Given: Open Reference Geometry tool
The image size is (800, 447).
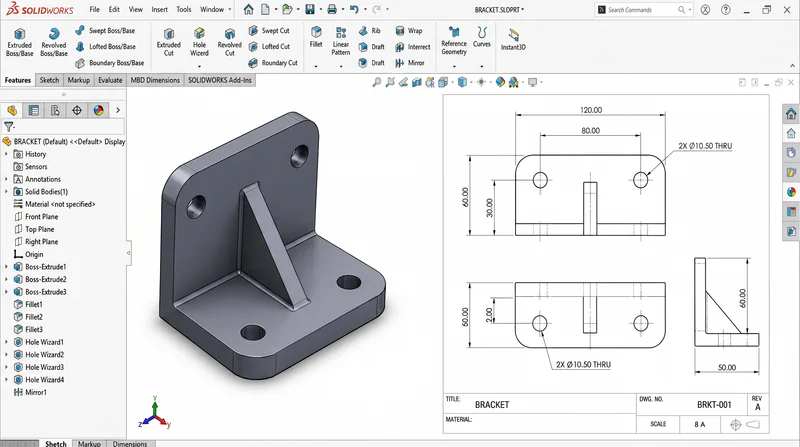Looking at the screenshot, I should [x=454, y=41].
